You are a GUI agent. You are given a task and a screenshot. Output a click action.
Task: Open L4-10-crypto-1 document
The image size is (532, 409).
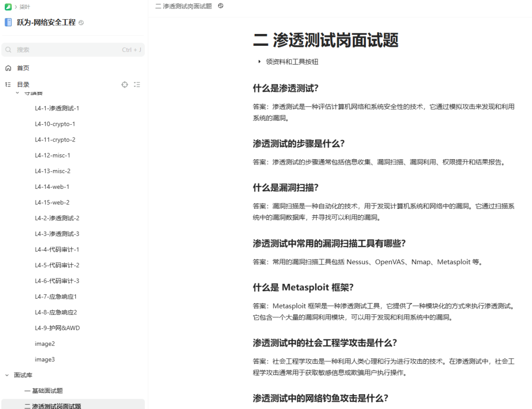[55, 124]
